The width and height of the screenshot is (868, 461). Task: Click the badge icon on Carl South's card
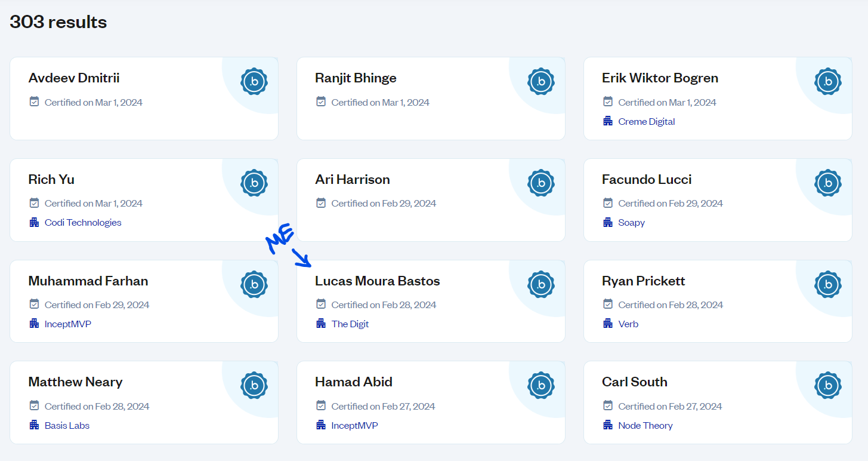[827, 385]
